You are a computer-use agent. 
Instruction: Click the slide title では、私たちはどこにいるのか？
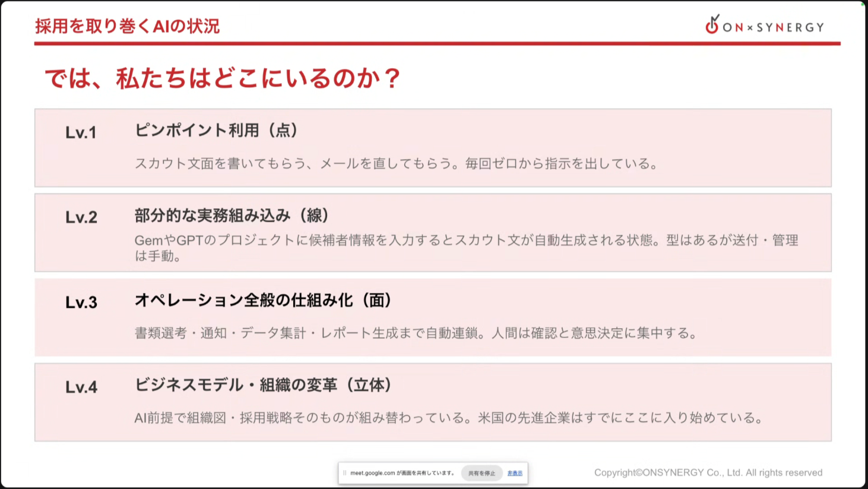tap(223, 78)
